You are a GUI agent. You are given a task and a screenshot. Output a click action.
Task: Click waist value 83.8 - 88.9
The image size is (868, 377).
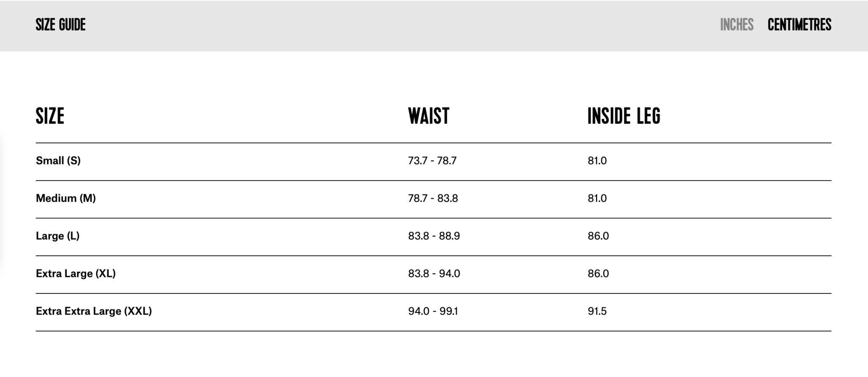[x=434, y=236]
